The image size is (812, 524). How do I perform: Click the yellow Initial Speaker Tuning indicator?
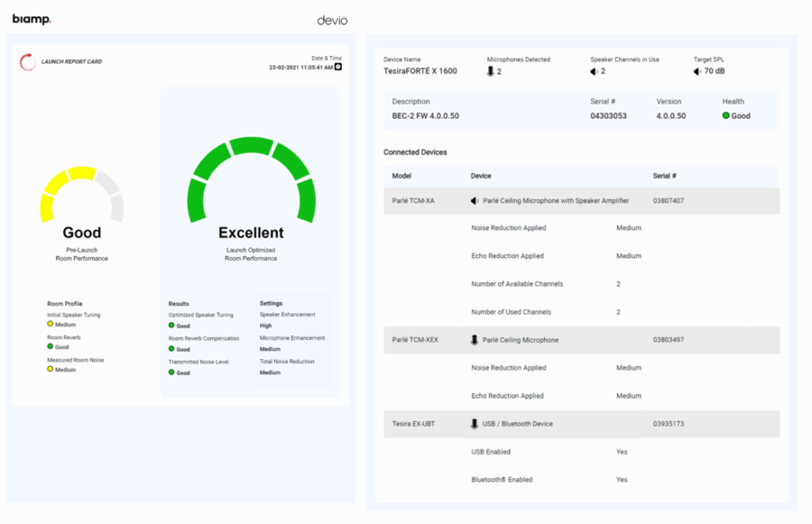(x=51, y=324)
